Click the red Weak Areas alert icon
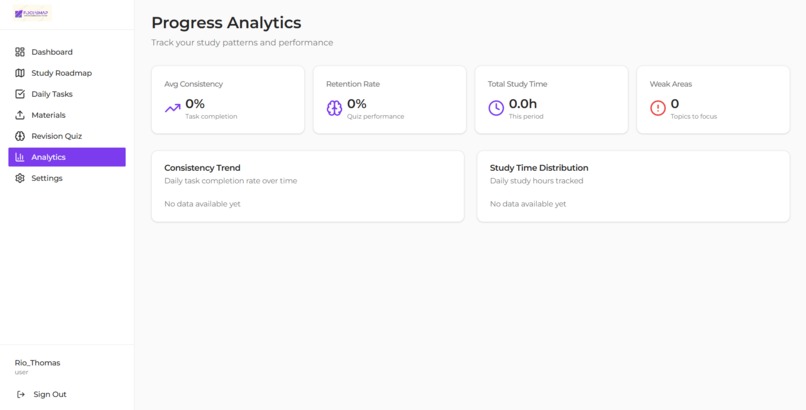This screenshot has width=806, height=410. 657,108
